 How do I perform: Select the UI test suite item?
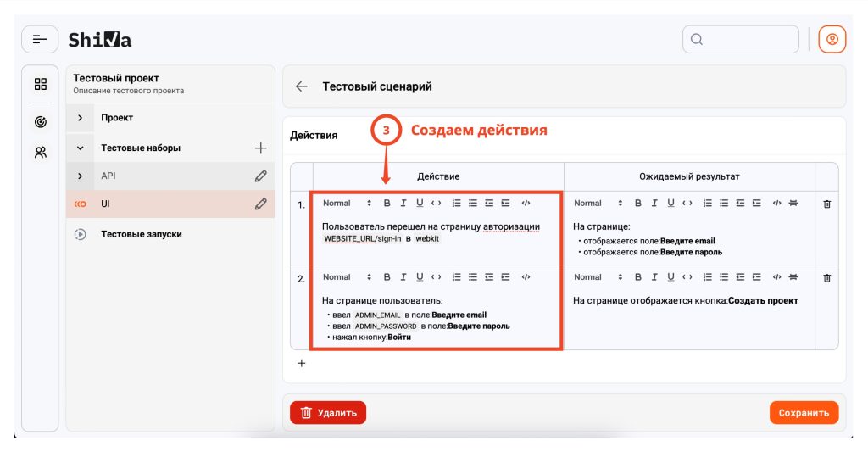106,204
